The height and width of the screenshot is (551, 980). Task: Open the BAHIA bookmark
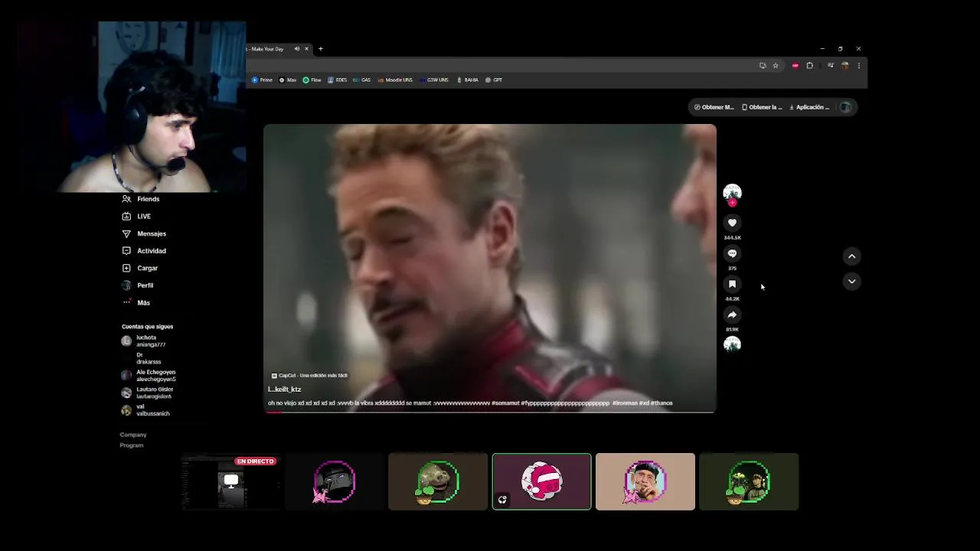(467, 80)
